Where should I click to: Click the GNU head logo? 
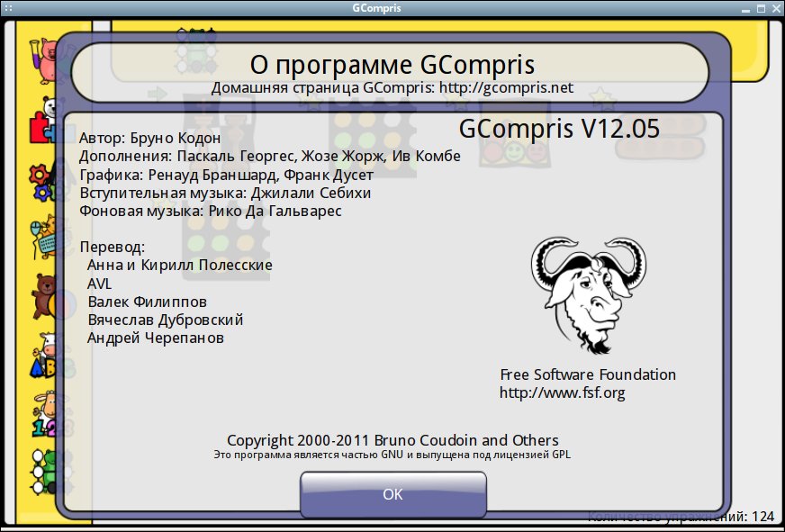coord(588,296)
